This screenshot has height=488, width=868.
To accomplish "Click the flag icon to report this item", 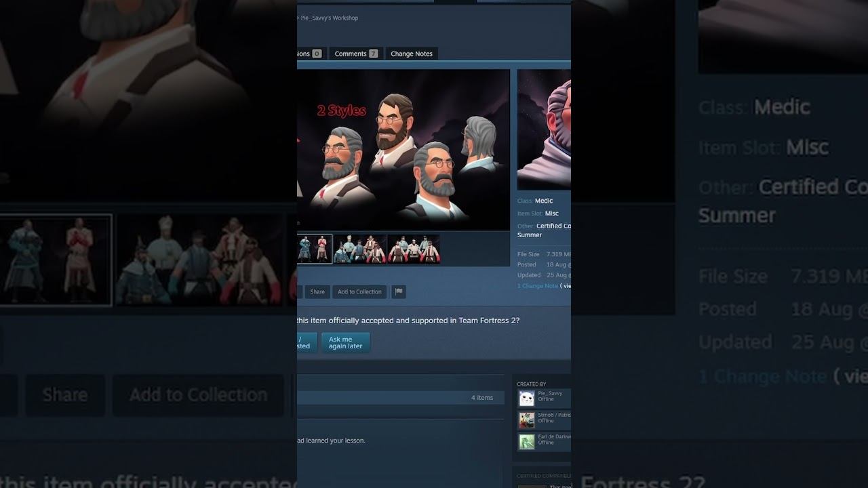I will pyautogui.click(x=399, y=291).
